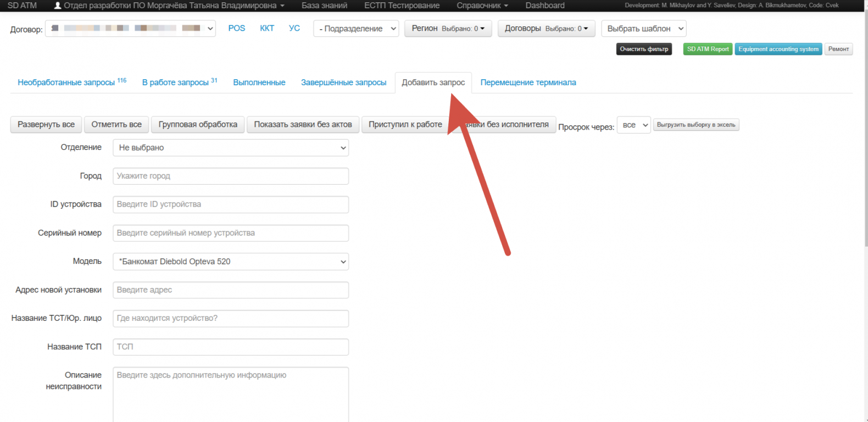Click the user profile icon in navbar

pyautogui.click(x=58, y=5)
